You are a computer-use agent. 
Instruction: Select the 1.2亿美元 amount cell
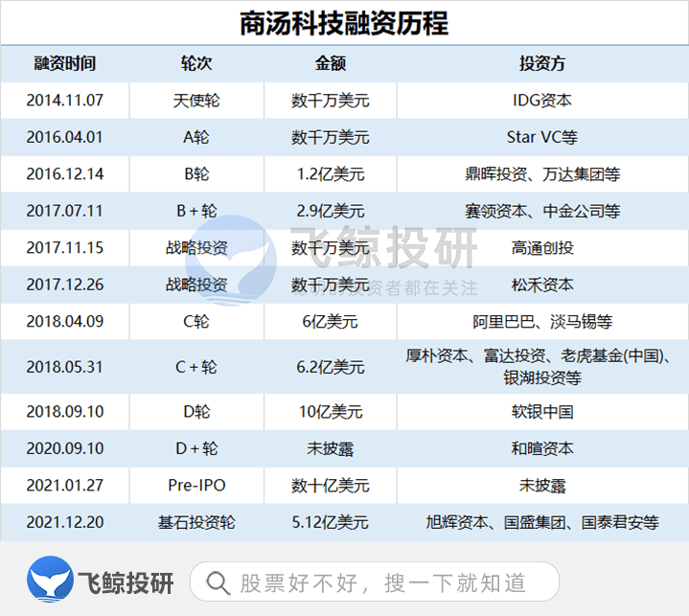pyautogui.click(x=331, y=174)
